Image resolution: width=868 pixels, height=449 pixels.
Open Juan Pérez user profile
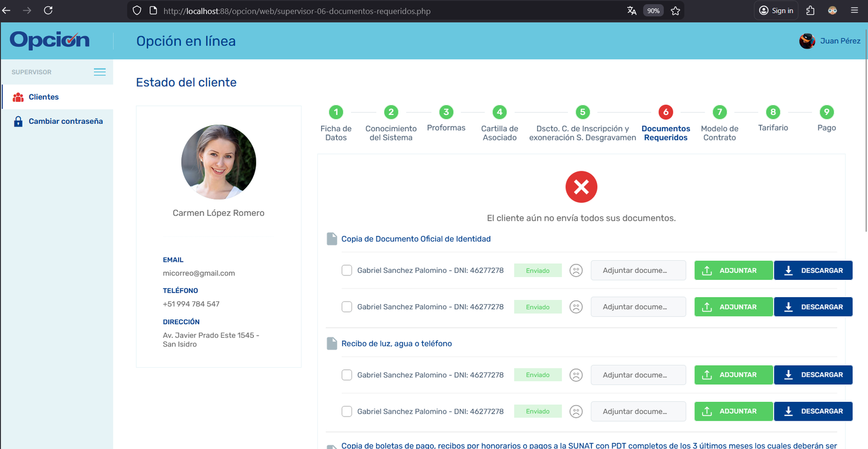tap(840, 41)
